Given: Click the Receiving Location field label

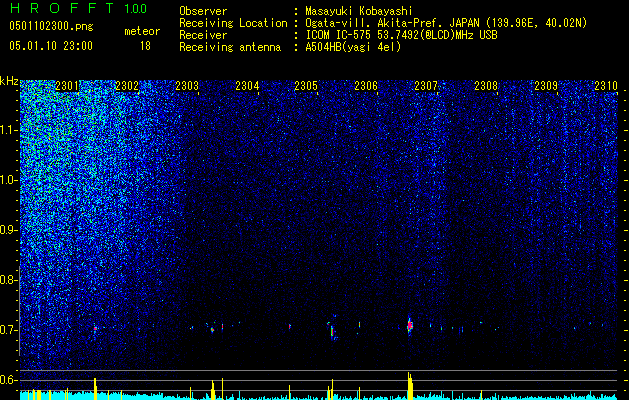Looking at the screenshot, I should tap(233, 23).
